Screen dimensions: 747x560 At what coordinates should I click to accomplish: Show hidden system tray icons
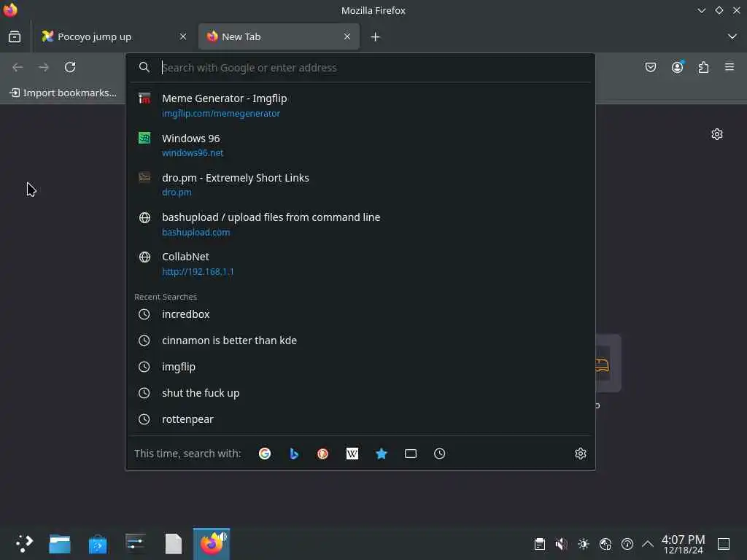click(648, 544)
